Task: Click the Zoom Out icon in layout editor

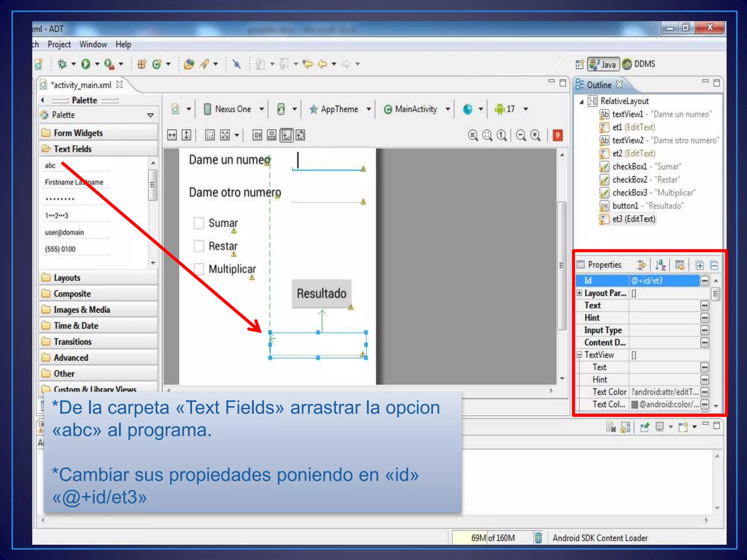Action: 521,135
